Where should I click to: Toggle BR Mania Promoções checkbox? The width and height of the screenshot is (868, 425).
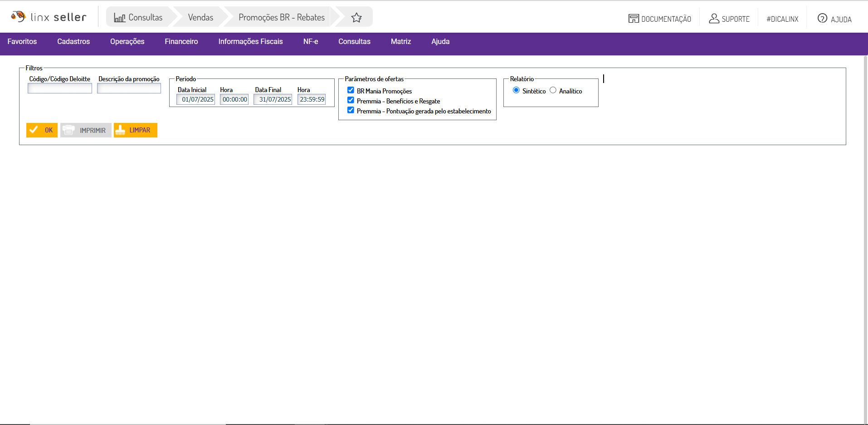351,90
